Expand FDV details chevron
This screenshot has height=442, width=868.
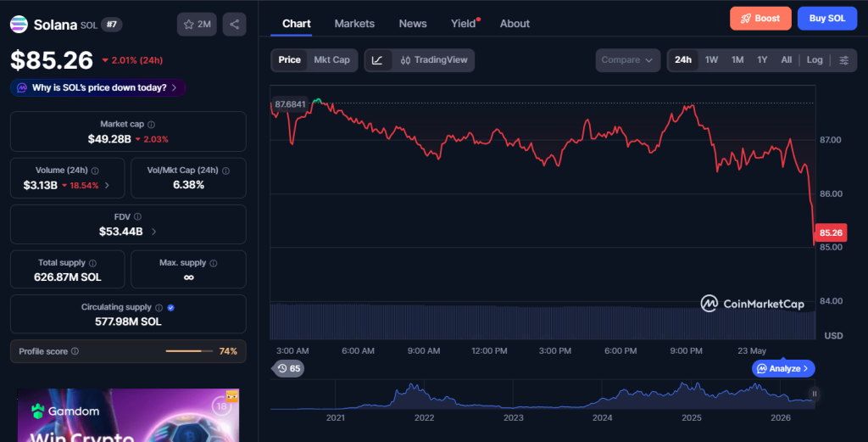pyautogui.click(x=154, y=232)
